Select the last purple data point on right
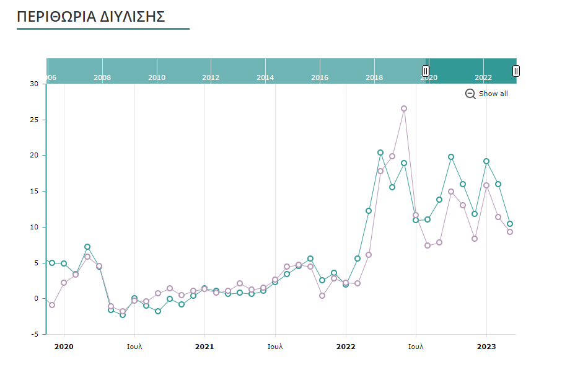 tap(510, 232)
